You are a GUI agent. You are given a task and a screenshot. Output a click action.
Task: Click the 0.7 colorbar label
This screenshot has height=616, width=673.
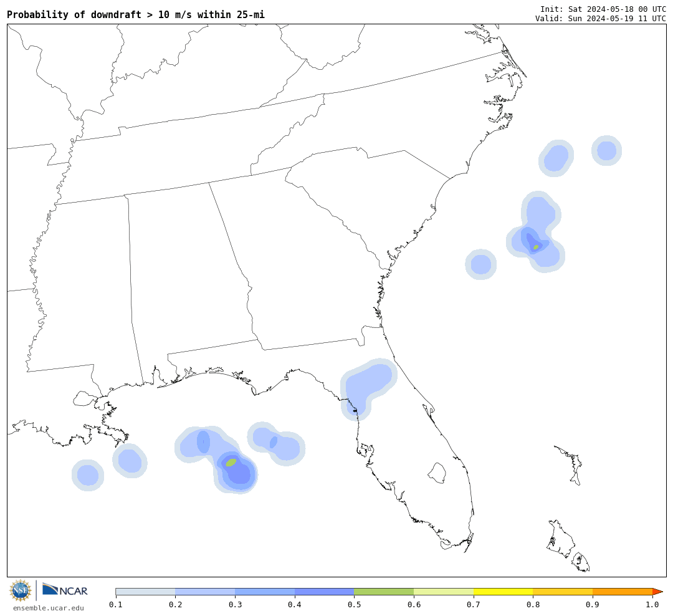pyautogui.click(x=474, y=605)
